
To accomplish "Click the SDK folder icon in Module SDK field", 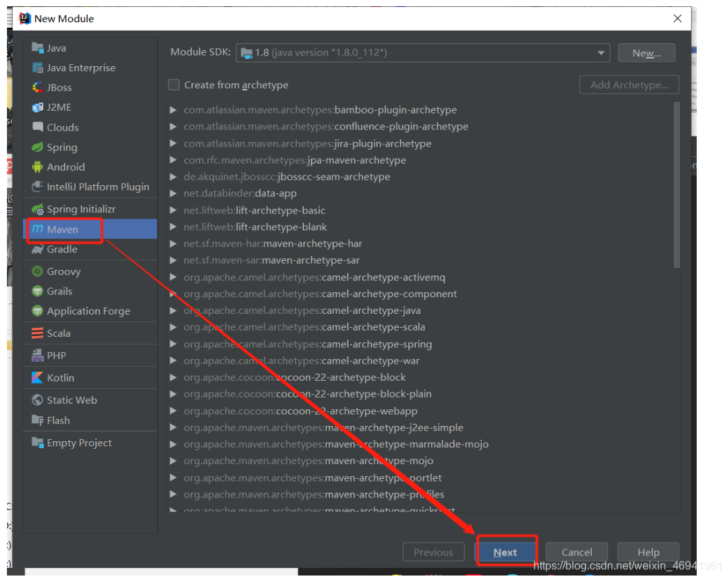I will (x=247, y=52).
